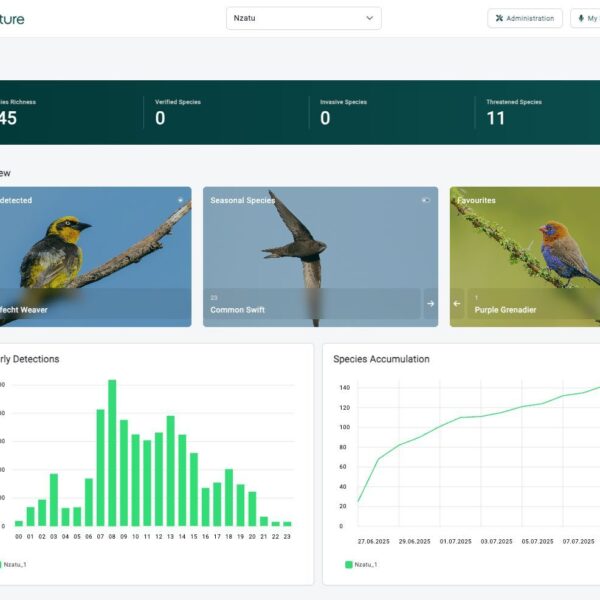Open the Nzatu site selector dropdown
The height and width of the screenshot is (600, 600).
pyautogui.click(x=303, y=18)
